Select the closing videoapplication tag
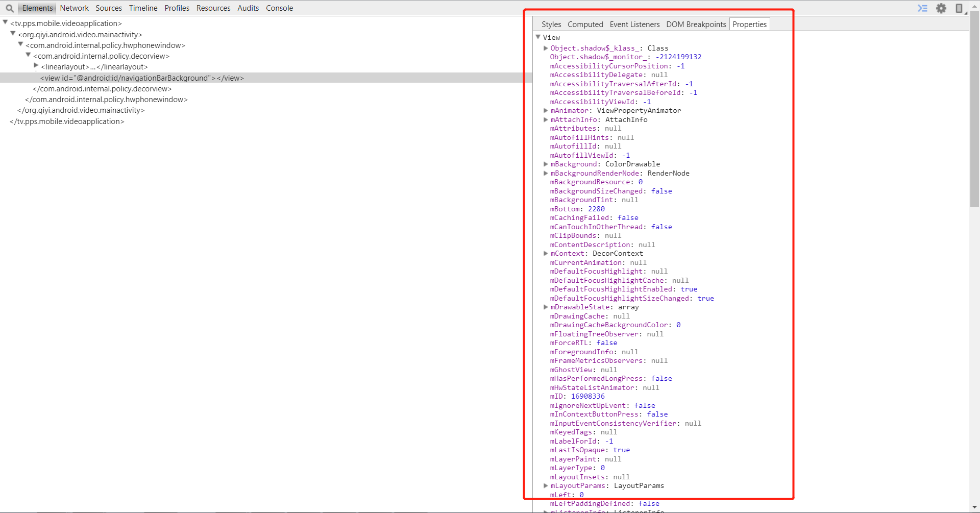 click(x=67, y=121)
